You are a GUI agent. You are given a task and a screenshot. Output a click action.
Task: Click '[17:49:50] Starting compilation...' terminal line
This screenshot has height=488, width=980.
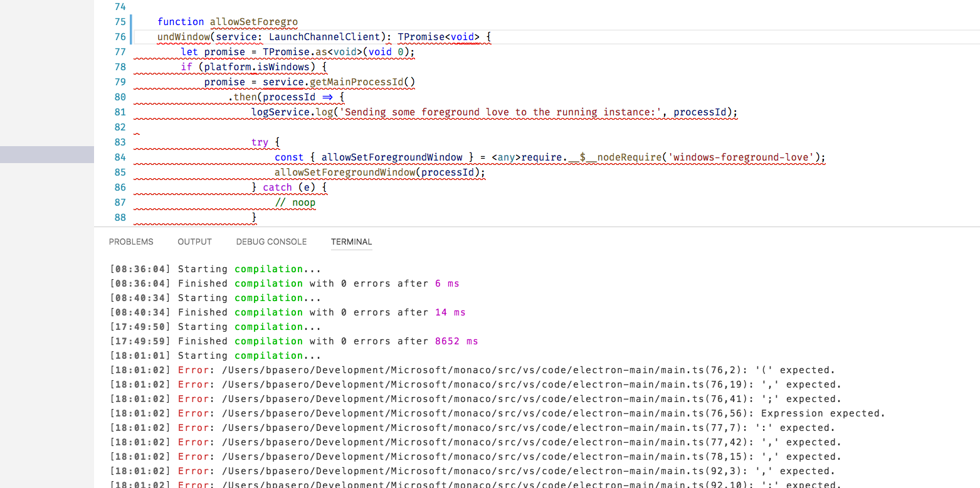click(215, 327)
